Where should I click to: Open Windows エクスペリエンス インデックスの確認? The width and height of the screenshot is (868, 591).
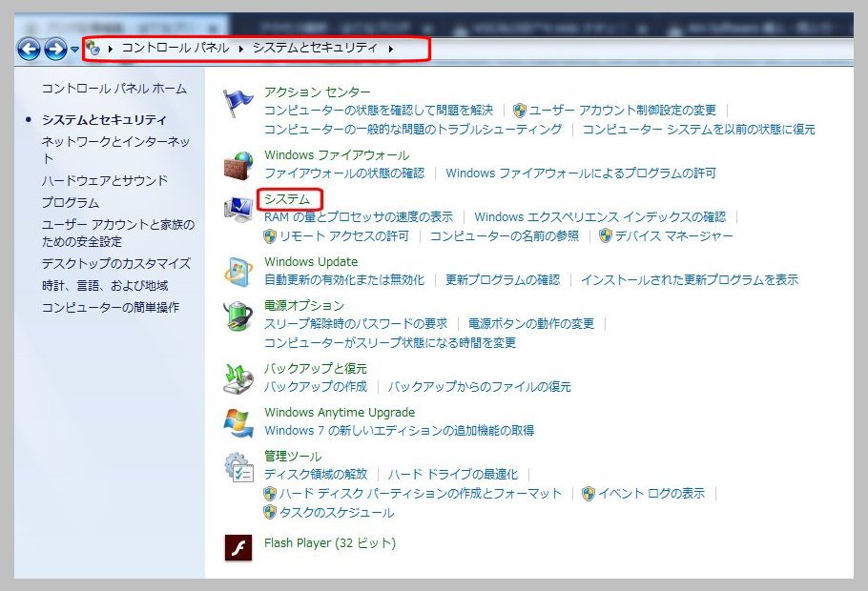(600, 217)
